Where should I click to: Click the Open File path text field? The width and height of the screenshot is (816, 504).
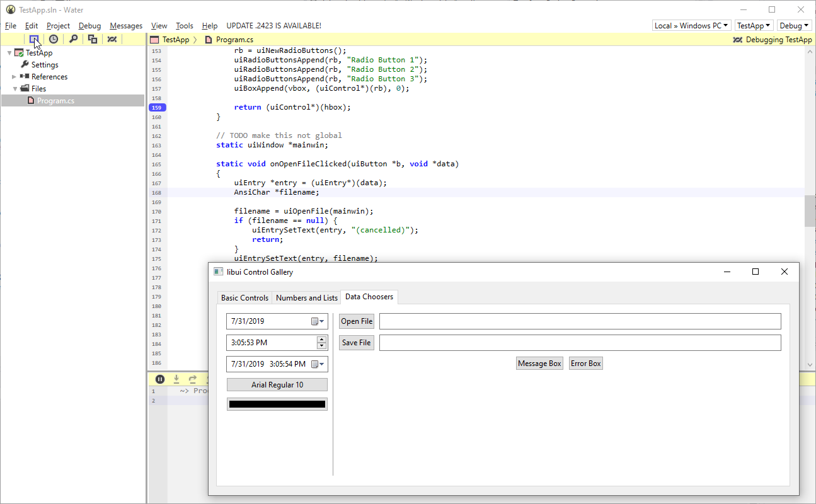point(580,321)
